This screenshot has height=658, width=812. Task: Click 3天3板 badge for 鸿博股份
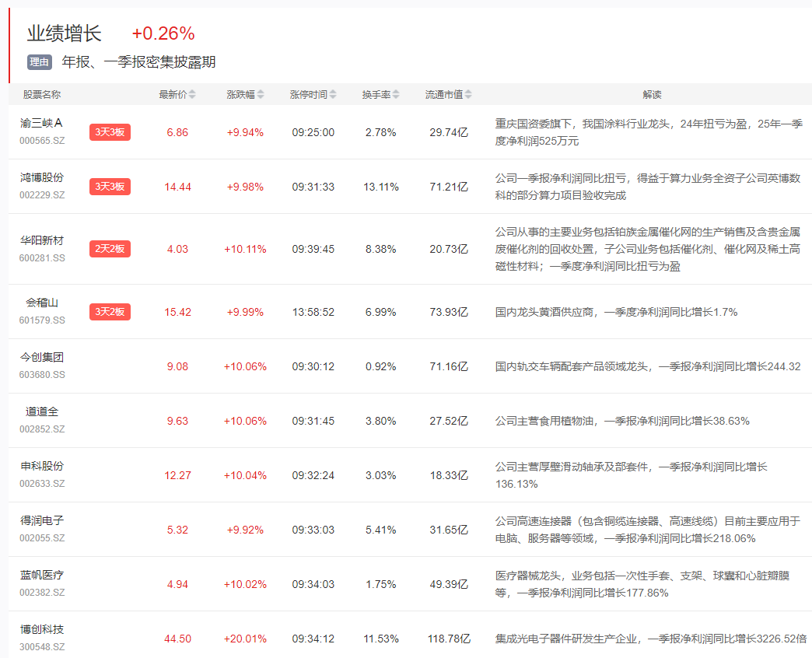110,187
